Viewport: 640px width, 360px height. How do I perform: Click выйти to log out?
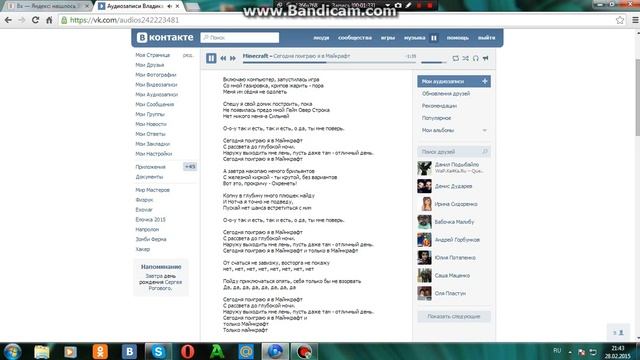click(487, 38)
